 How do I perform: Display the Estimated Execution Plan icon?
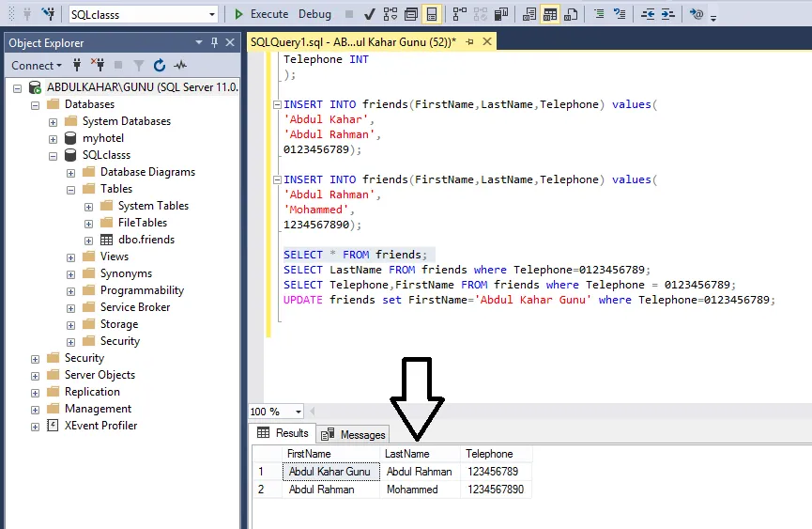[391, 14]
